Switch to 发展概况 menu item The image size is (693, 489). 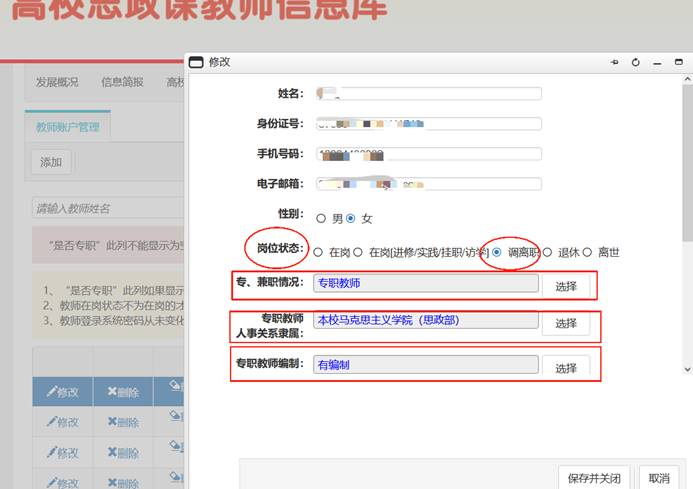(56, 82)
